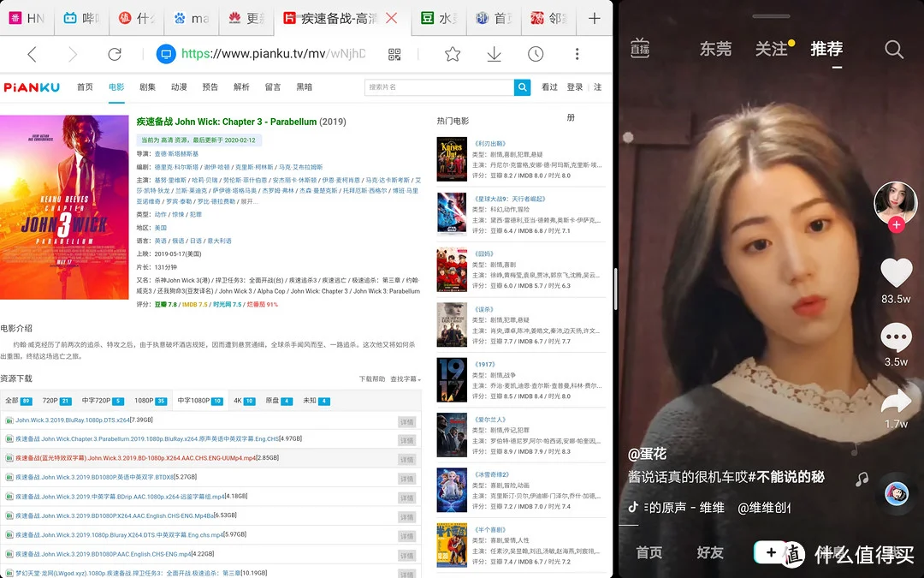Click 详情 button for the 5.27GB BTDX8 file
This screenshot has height=578, width=924.
407,479
